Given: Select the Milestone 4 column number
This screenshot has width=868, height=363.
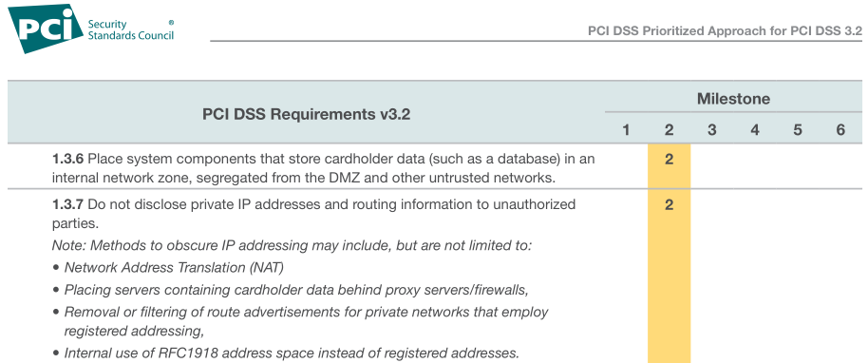Looking at the screenshot, I should [755, 129].
